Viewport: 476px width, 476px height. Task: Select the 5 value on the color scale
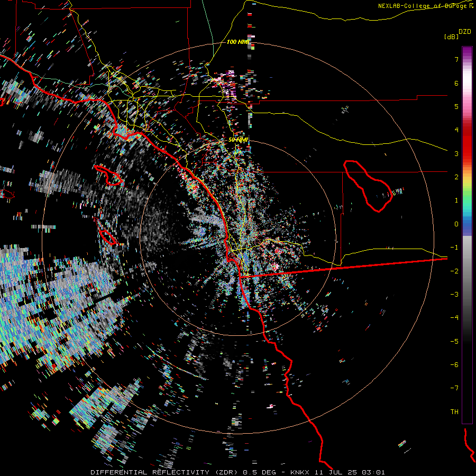point(456,106)
